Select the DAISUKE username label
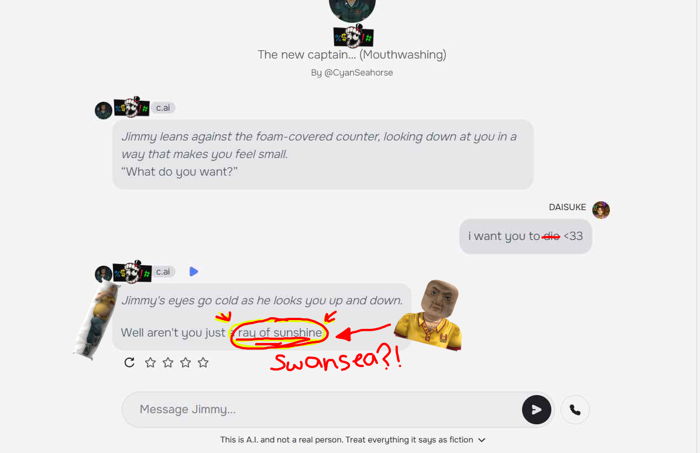Screen dimensions: 700x453 567,207
